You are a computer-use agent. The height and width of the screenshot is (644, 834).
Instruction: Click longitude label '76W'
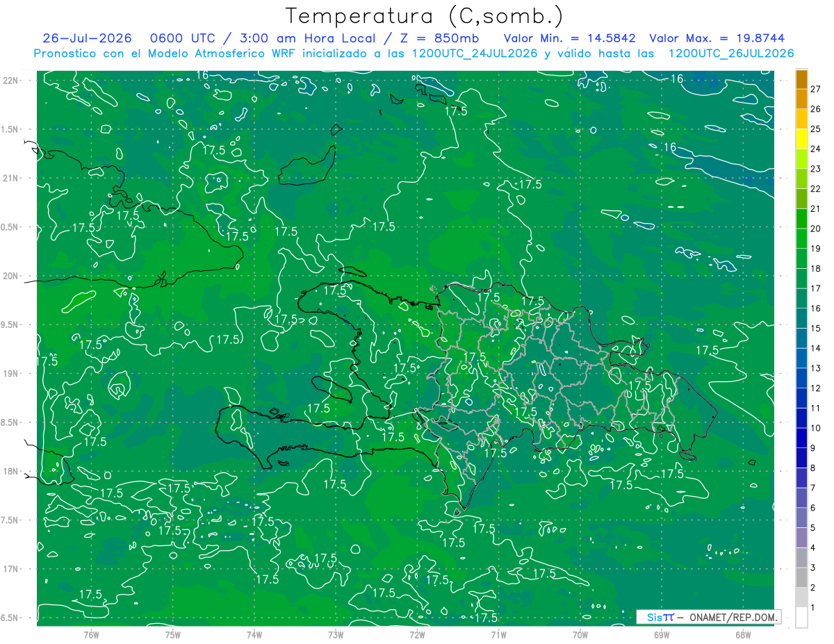(x=91, y=635)
